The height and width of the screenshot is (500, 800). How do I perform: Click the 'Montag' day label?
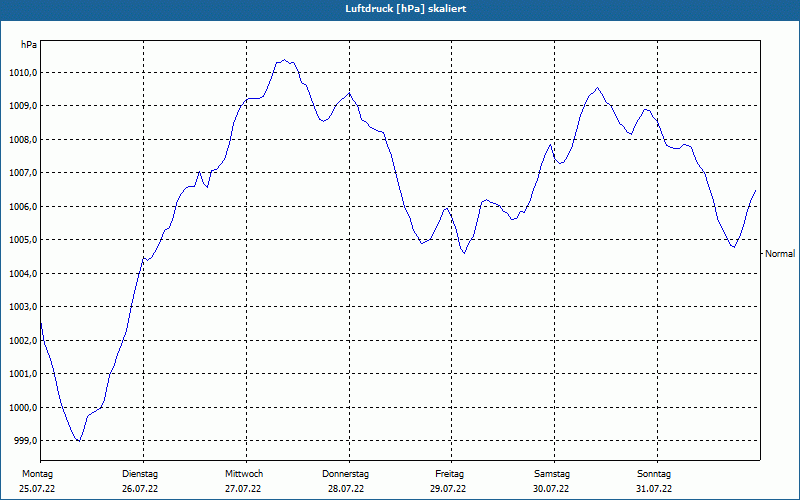pyautogui.click(x=37, y=474)
